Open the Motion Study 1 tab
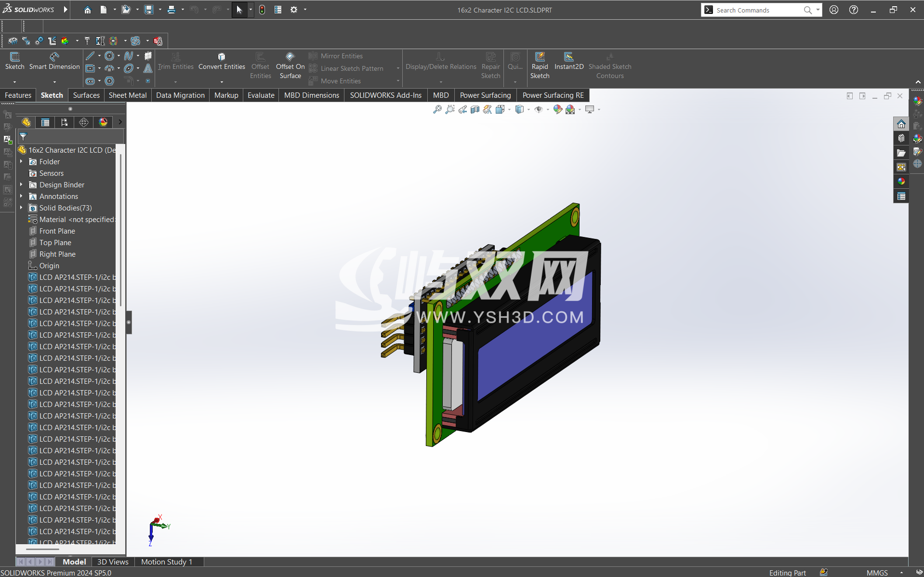 166,562
